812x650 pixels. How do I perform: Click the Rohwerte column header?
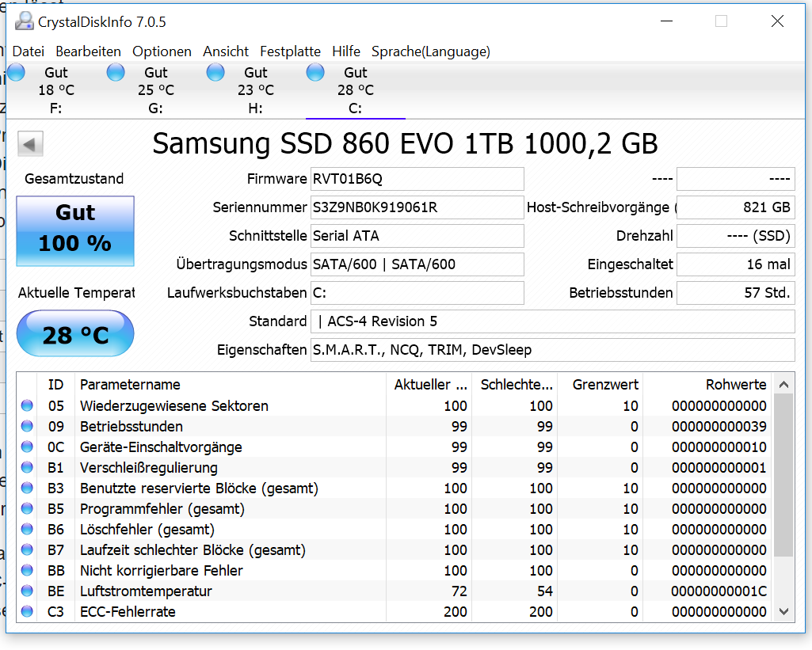[707, 385]
